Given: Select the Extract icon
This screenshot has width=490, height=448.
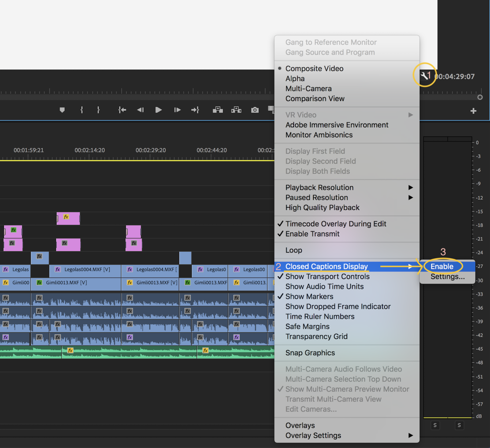Looking at the screenshot, I should pyautogui.click(x=236, y=110).
